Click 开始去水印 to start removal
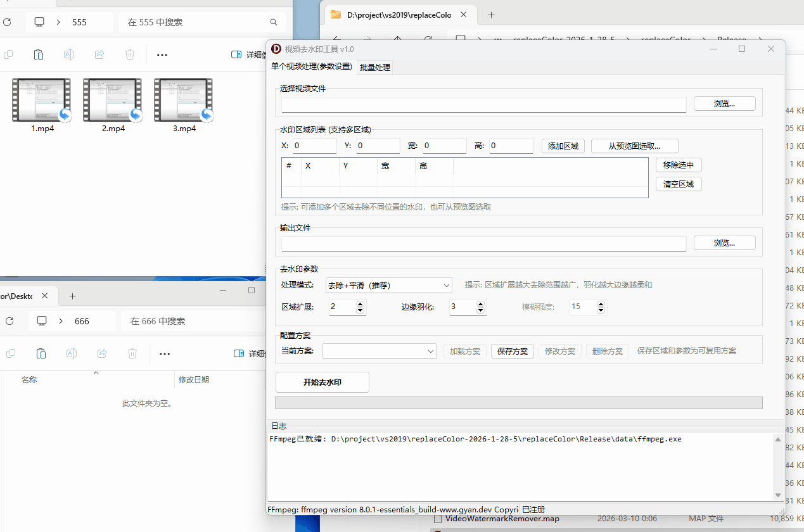The height and width of the screenshot is (532, 804). coord(322,382)
